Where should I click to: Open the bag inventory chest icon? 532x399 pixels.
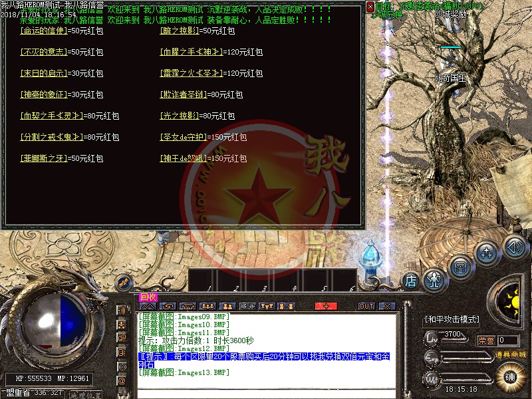click(461, 267)
